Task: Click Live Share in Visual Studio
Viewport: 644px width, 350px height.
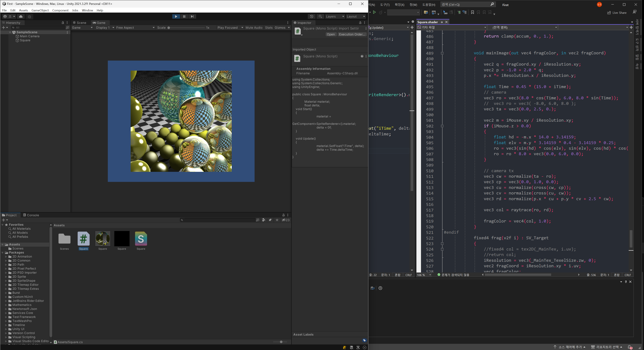Action: tap(617, 13)
